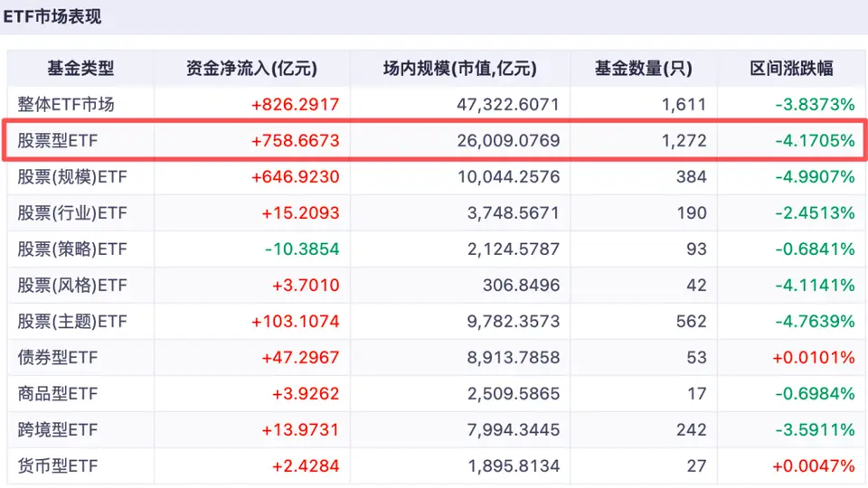Select the 商品型ETF row label

(58, 393)
